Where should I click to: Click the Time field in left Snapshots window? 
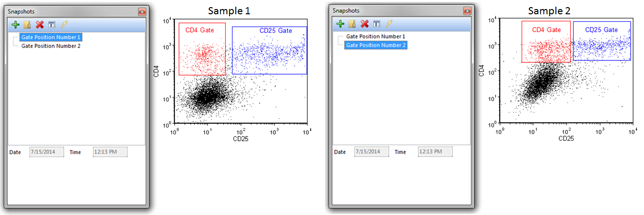110,152
